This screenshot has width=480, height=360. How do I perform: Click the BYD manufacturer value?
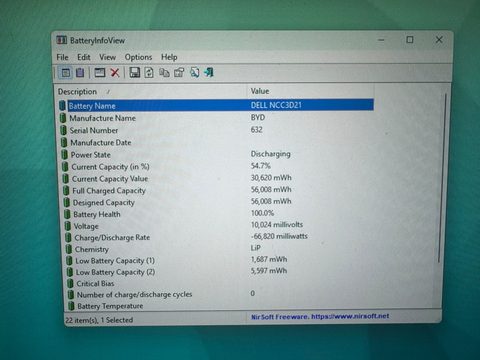tap(258, 117)
